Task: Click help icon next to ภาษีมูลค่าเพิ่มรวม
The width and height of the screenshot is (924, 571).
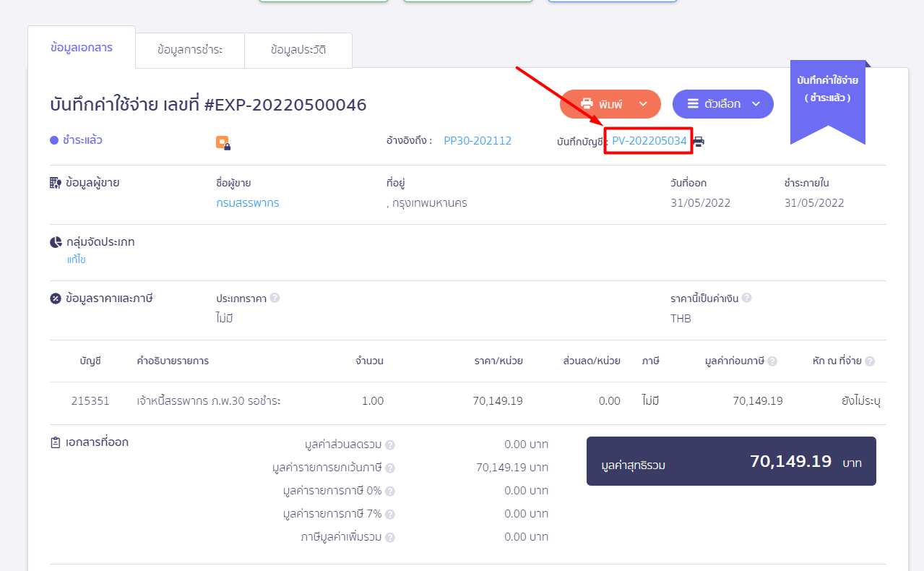Action: 390,538
